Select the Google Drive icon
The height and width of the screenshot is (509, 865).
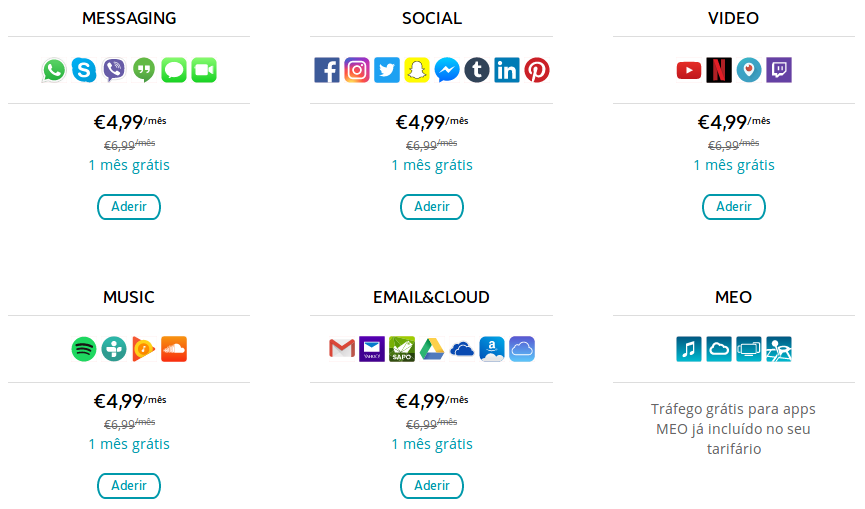(432, 349)
